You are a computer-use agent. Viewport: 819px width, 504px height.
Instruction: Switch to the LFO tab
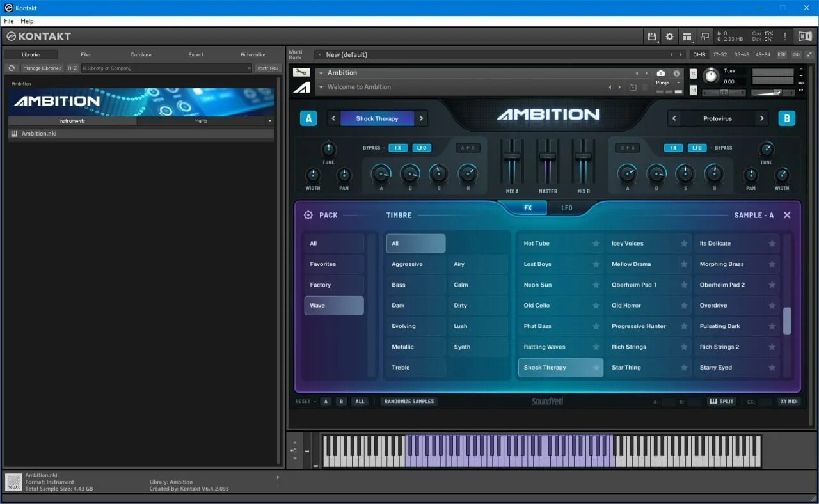[567, 208]
